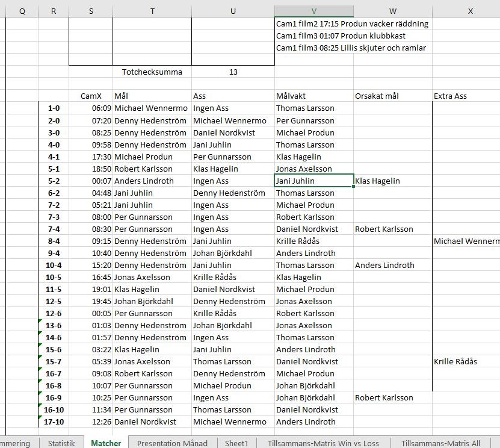
Task: Go to the Tillsammans-Matris All sheet tab
Action: tap(440, 443)
